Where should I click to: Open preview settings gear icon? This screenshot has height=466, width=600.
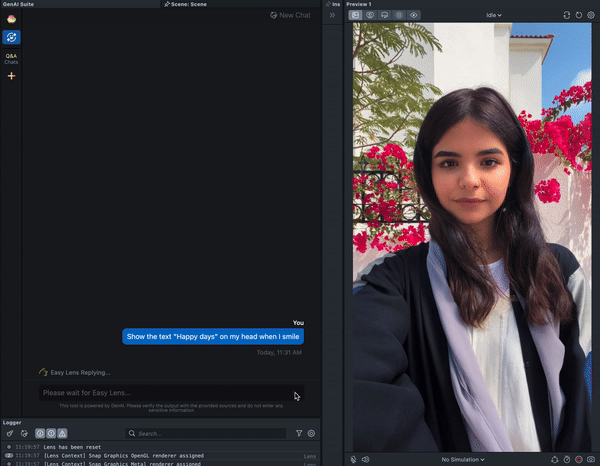[592, 15]
